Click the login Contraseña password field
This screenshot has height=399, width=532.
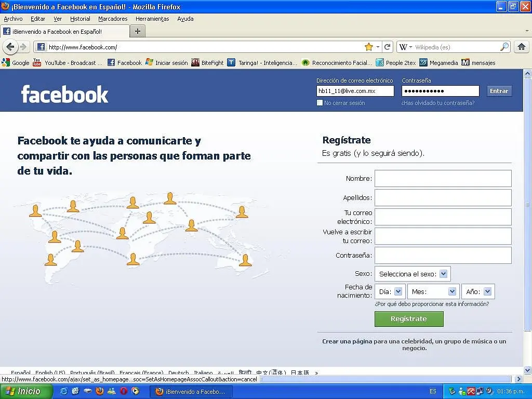coord(441,91)
